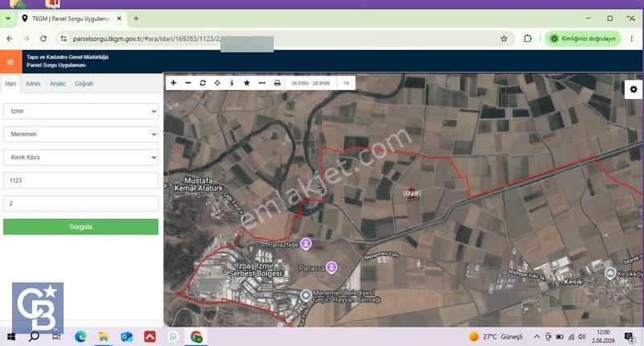Reload the page in Chrome
Image resolution: width=644 pixels, height=346 pixels.
click(43, 39)
